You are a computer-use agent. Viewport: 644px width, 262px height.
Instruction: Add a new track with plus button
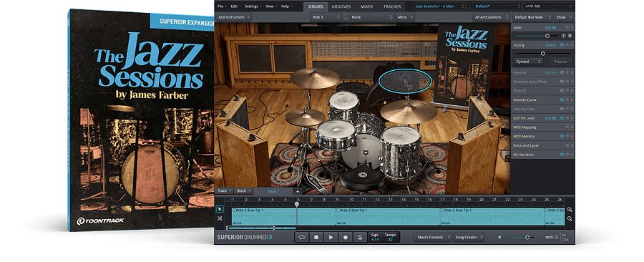298,191
